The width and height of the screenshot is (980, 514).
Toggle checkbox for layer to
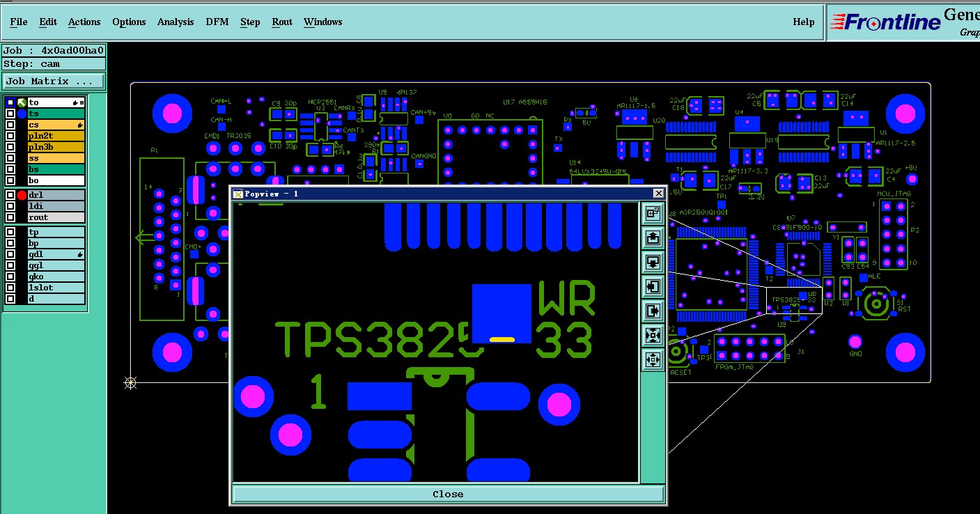[x=10, y=102]
